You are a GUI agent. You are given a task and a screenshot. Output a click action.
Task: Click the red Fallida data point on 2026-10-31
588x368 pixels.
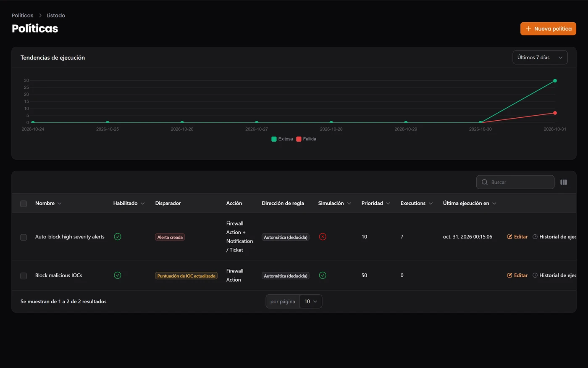[555, 113]
